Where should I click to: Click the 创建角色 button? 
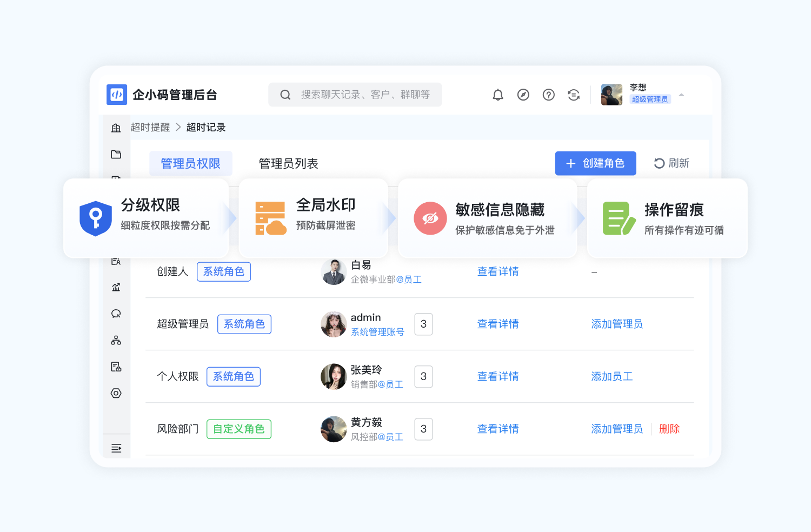pyautogui.click(x=595, y=163)
